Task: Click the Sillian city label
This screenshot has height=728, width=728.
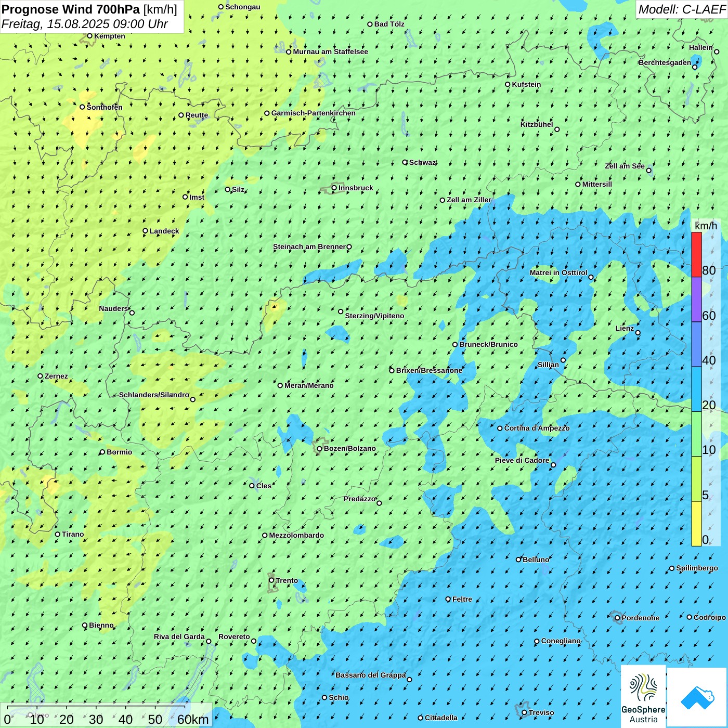Action: tap(548, 365)
